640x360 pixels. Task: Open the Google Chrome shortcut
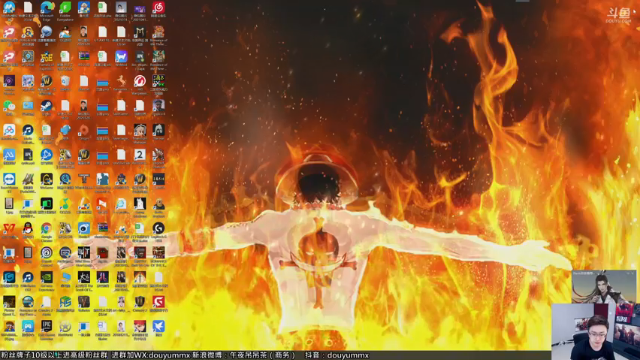point(47,229)
